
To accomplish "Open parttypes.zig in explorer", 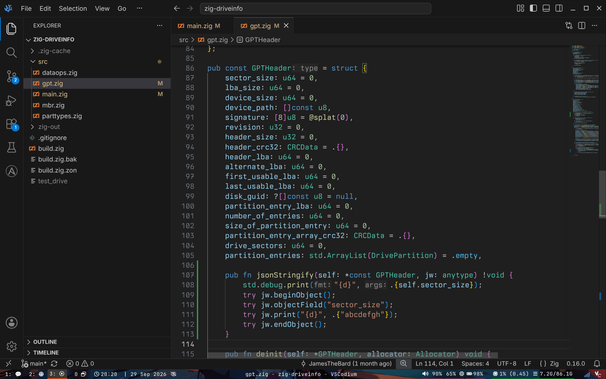I will click(x=97, y=116).
